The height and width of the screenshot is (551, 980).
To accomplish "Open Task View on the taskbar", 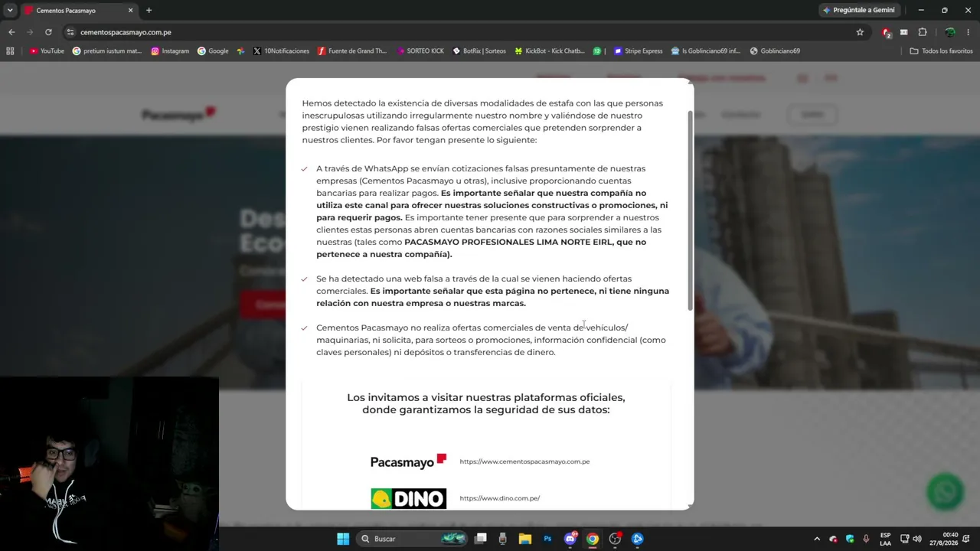I will (x=481, y=539).
